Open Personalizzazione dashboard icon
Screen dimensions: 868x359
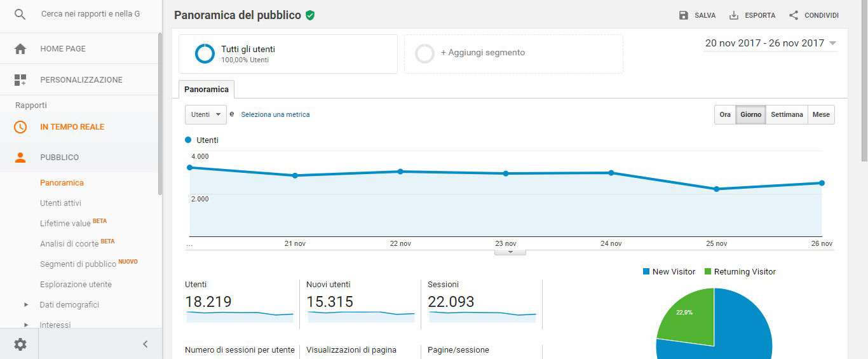(20, 80)
